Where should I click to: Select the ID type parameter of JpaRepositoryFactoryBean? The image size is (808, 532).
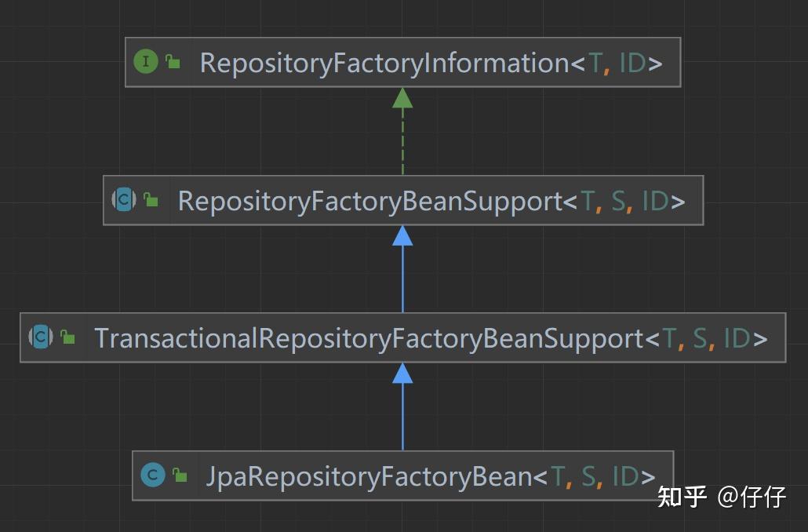[x=624, y=475]
